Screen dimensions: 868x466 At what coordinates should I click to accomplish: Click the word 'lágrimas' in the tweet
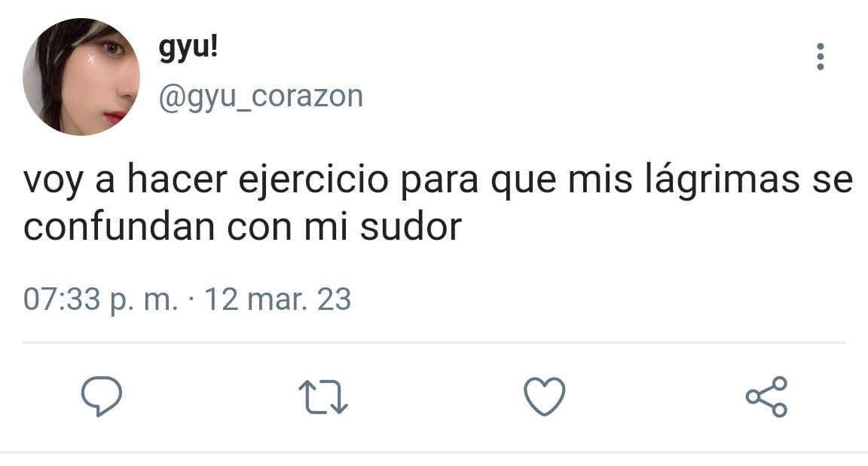(723, 180)
